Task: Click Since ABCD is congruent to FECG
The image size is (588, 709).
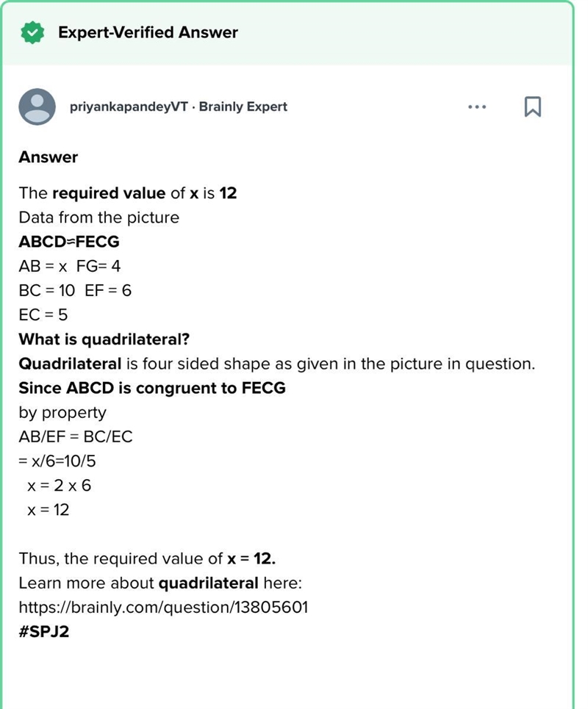Action: [152, 388]
